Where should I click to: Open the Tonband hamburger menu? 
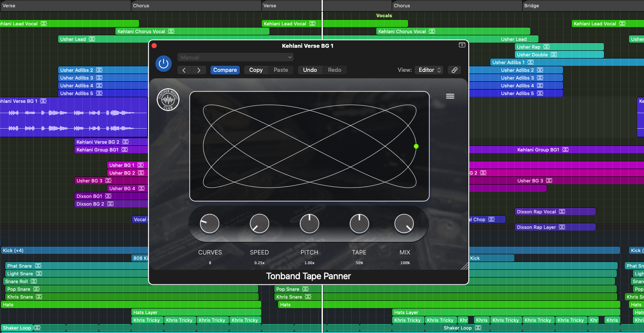[450, 96]
